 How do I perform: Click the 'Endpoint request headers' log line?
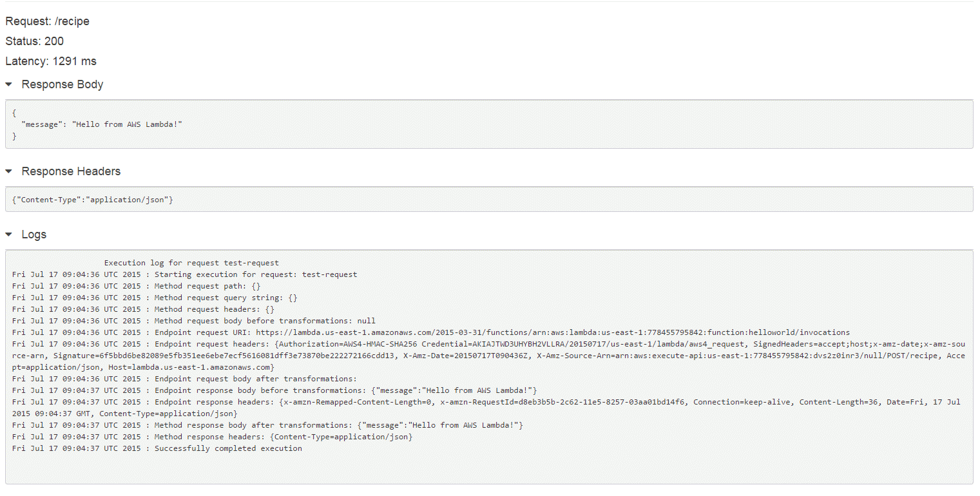[488, 356]
